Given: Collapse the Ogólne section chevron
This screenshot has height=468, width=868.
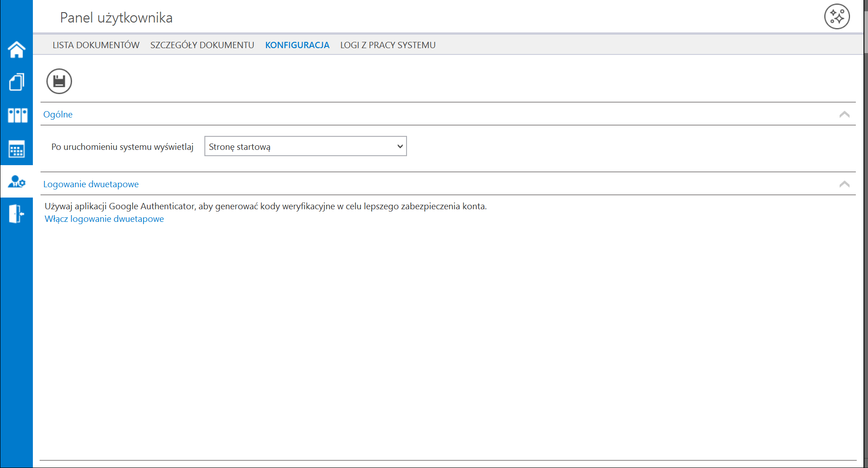Looking at the screenshot, I should click(x=845, y=114).
